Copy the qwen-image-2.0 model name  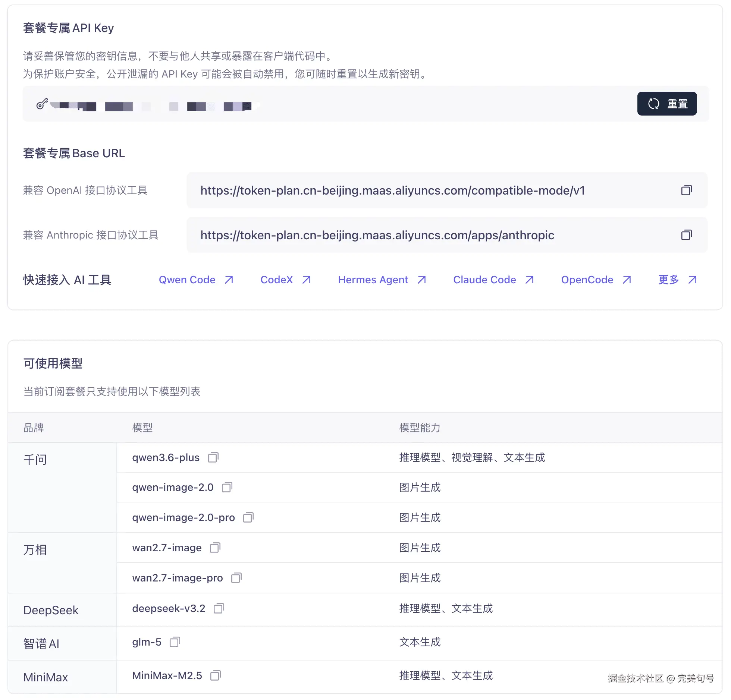(227, 487)
